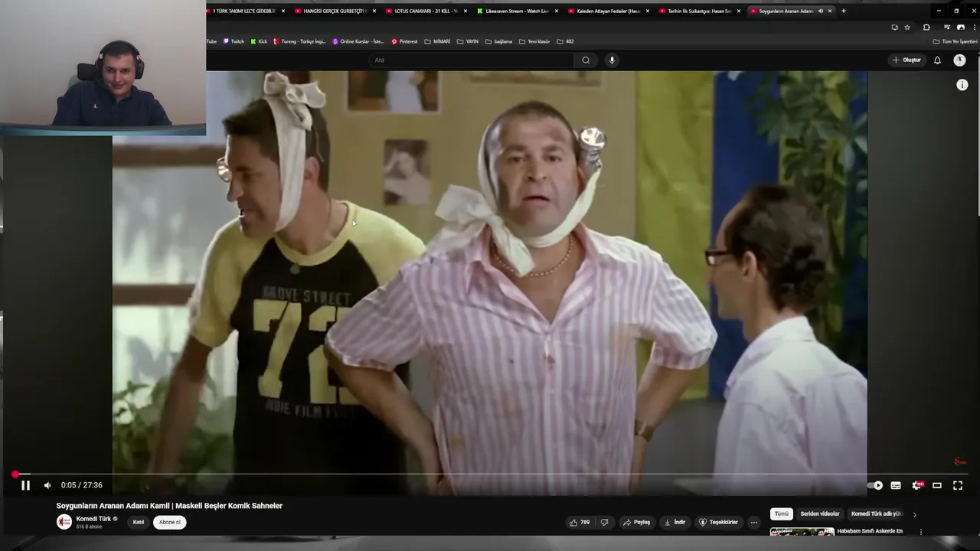This screenshot has height=551, width=980.
Task: Click the search magnifier button
Action: point(586,60)
